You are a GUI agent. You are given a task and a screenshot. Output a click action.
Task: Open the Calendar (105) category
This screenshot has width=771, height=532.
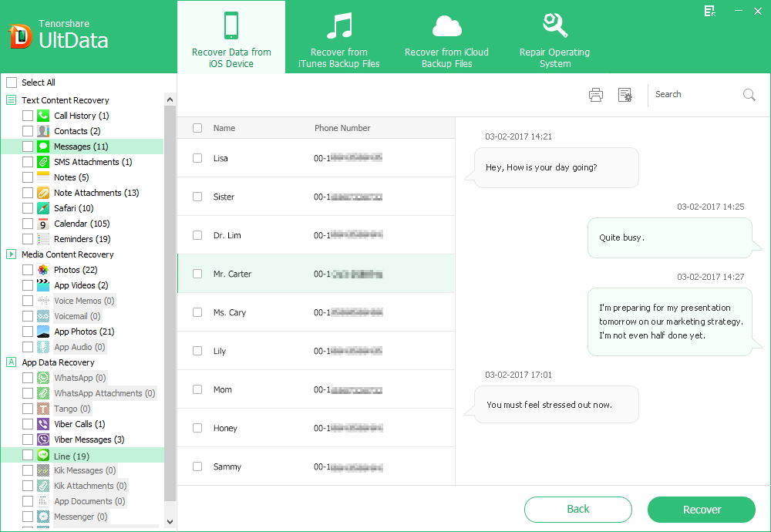click(x=82, y=224)
